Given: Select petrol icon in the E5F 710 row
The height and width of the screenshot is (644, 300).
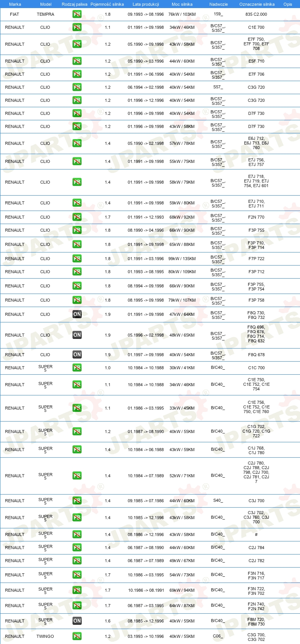Looking at the screenshot, I should [77, 61].
